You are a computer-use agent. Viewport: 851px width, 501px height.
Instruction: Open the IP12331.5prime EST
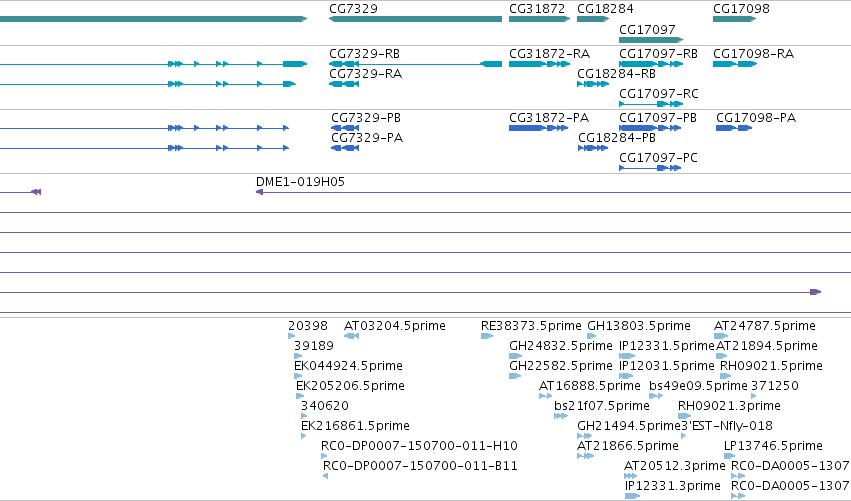[627, 356]
